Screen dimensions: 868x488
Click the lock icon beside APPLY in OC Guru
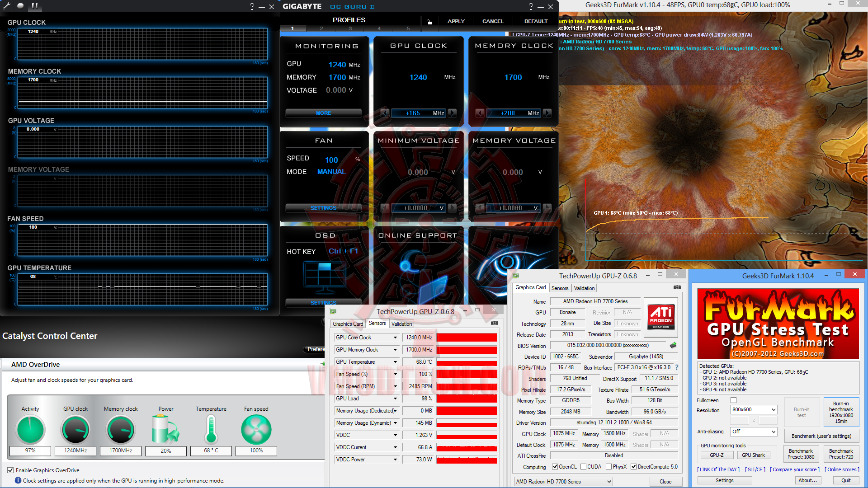click(429, 21)
